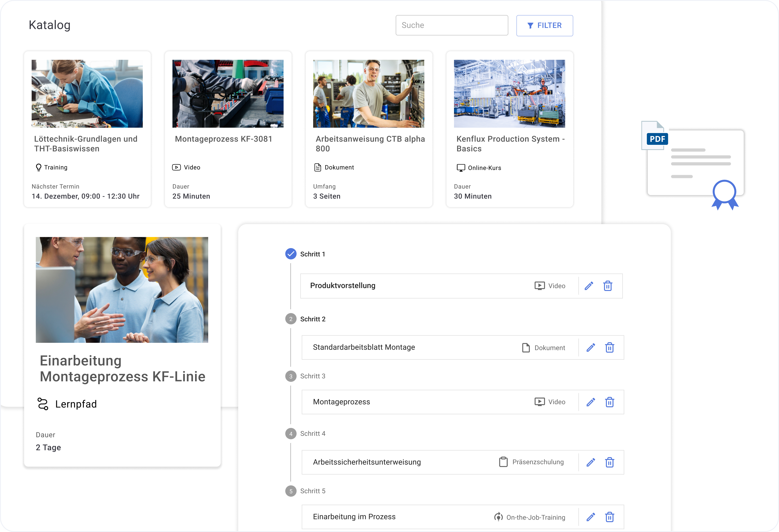Edit the Produktvorstellung step
779x532 pixels.
click(589, 286)
